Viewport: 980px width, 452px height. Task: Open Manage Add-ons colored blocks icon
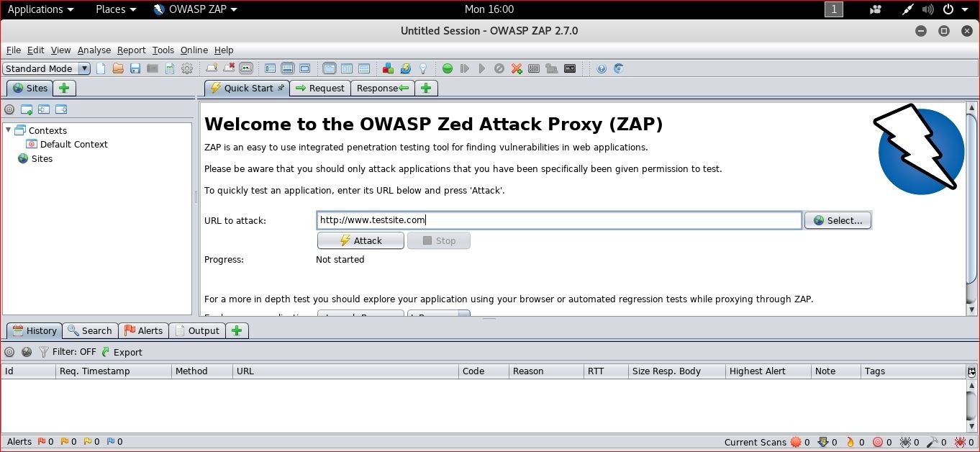pyautogui.click(x=389, y=68)
